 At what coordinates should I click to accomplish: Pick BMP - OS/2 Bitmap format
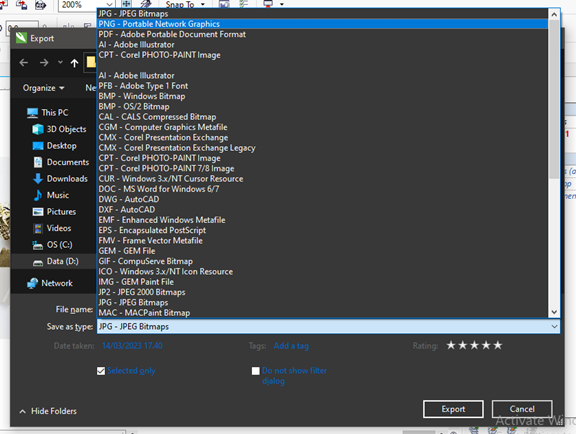coord(323,107)
